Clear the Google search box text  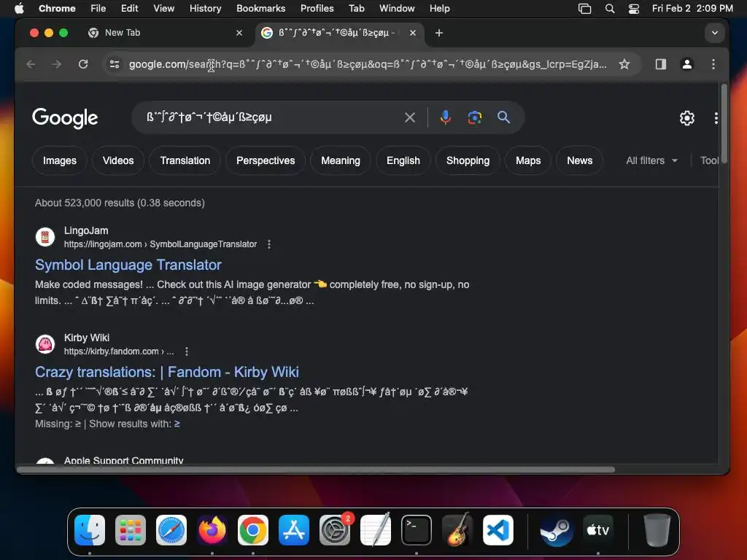click(x=410, y=117)
